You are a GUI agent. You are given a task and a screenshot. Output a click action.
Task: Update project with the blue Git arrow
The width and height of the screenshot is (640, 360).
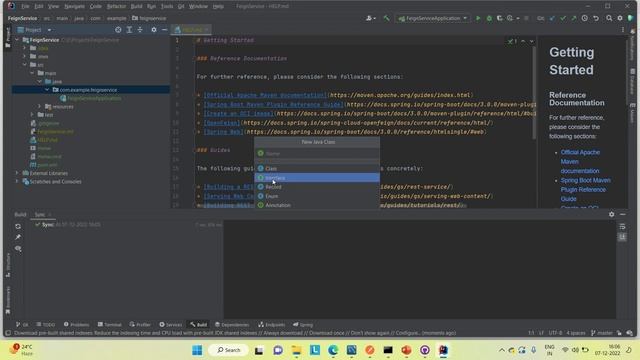coord(552,18)
